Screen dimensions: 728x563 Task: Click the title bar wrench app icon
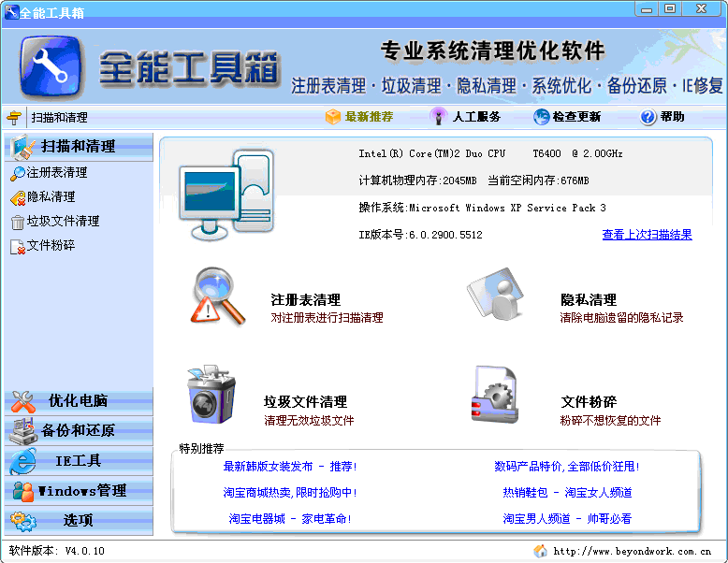(x=11, y=11)
